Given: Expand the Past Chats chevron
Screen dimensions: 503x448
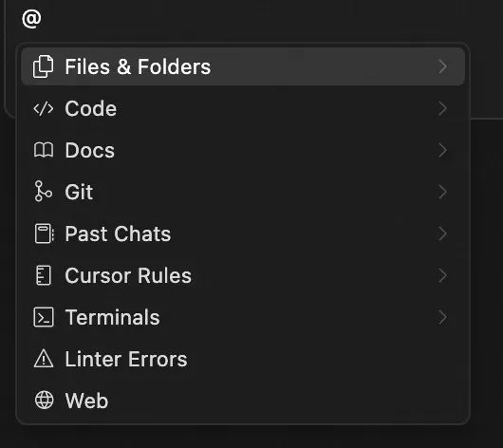Looking at the screenshot, I should pos(442,233).
